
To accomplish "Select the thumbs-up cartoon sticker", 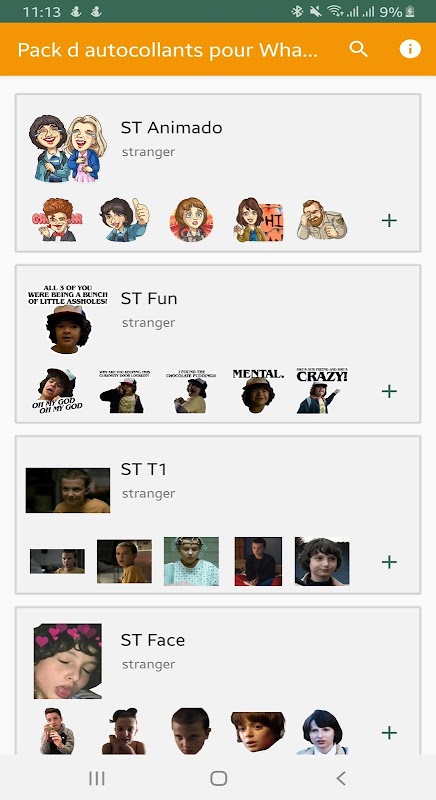I will tap(124, 220).
